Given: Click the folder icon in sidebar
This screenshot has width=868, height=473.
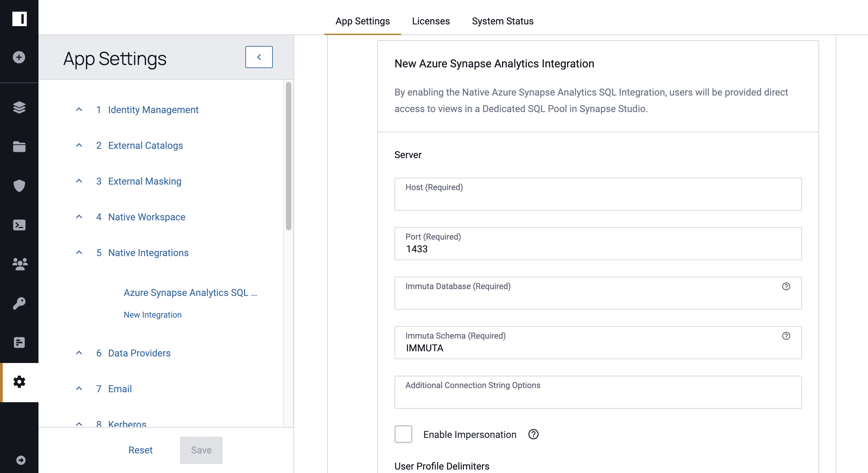Looking at the screenshot, I should click(x=19, y=147).
